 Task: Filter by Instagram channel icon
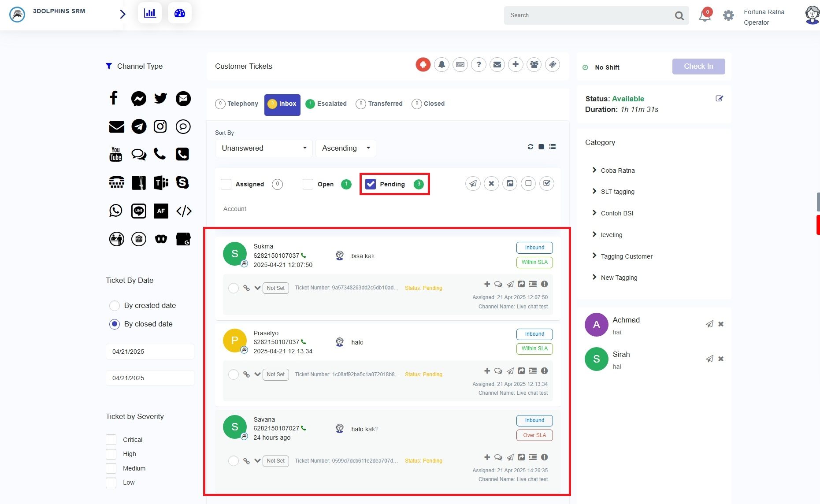pyautogui.click(x=160, y=126)
